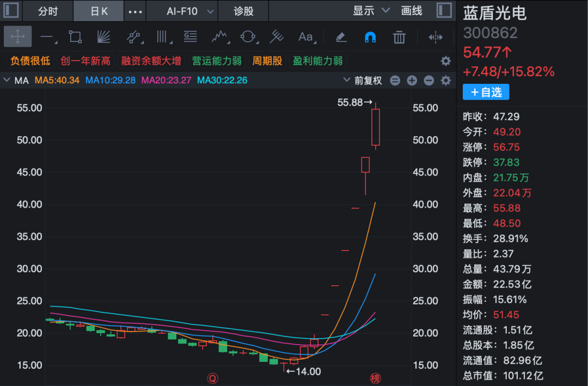
Task: Select the Aa text annotation tool
Action: [x=307, y=37]
